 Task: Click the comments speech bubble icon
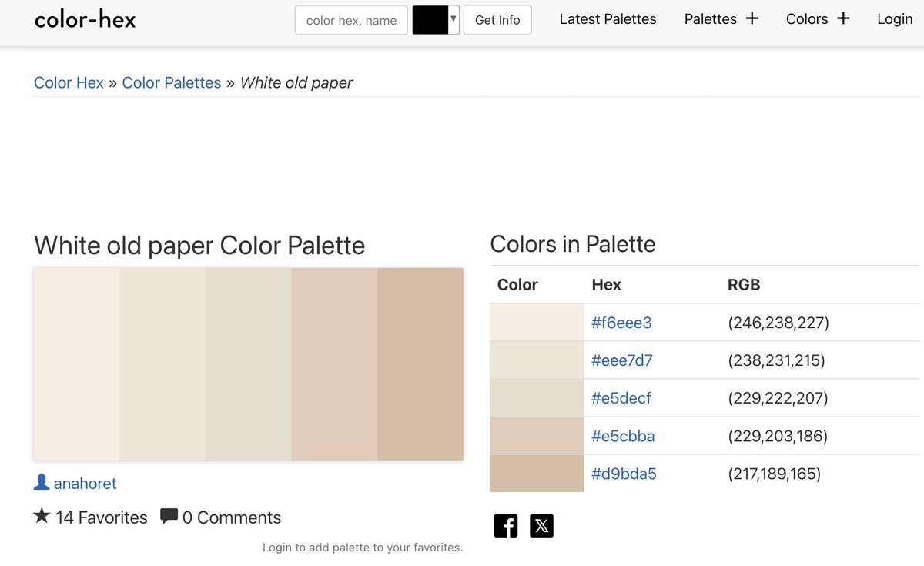pos(169,516)
